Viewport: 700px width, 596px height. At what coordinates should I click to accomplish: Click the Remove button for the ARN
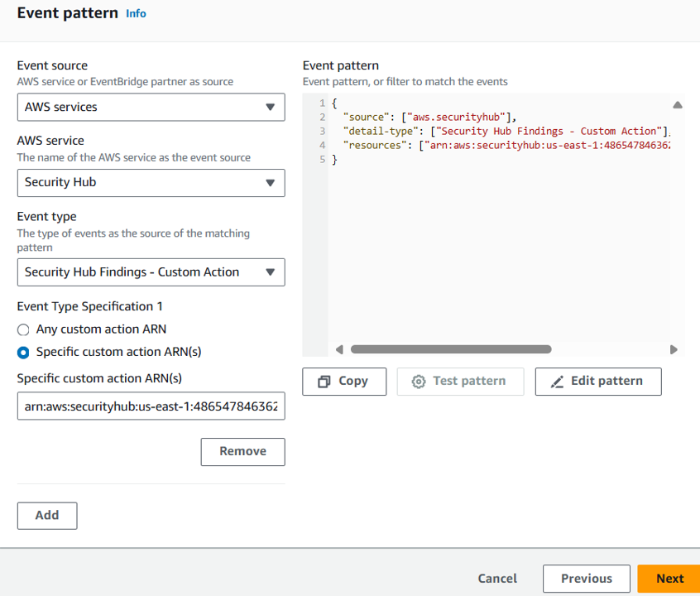click(x=243, y=452)
